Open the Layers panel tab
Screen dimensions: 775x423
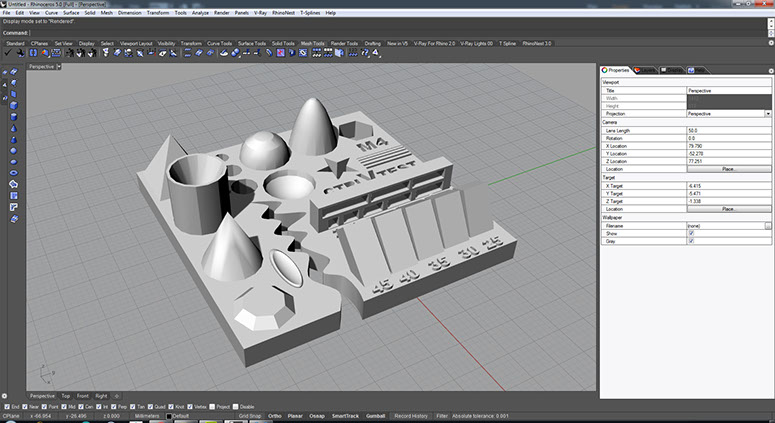(645, 70)
